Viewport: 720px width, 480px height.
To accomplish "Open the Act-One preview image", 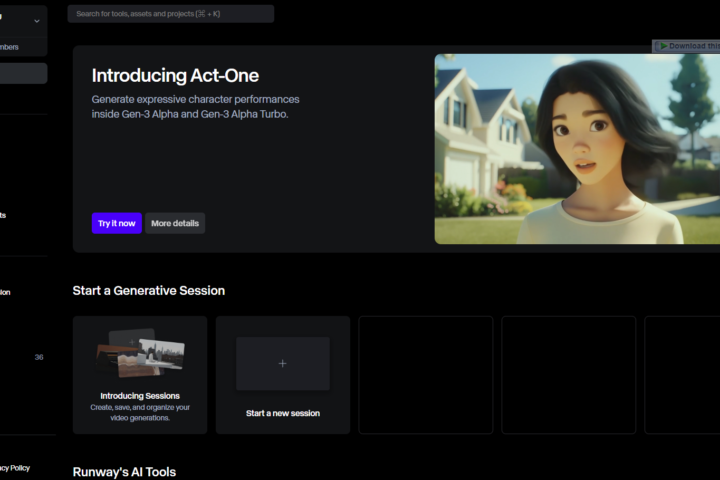I will pyautogui.click(x=577, y=149).
